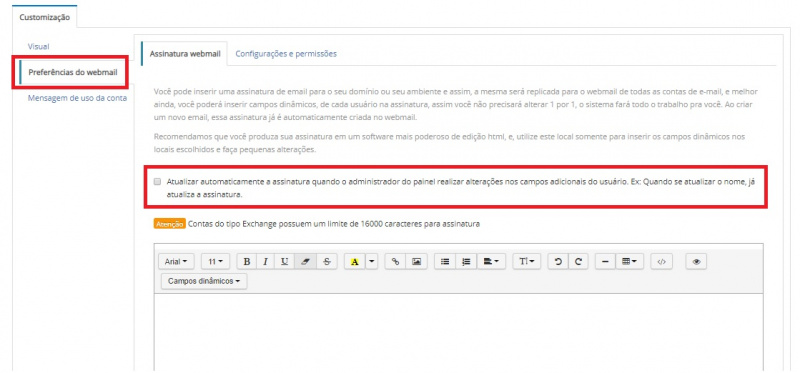Click the eraser remove-formatting icon

305,261
